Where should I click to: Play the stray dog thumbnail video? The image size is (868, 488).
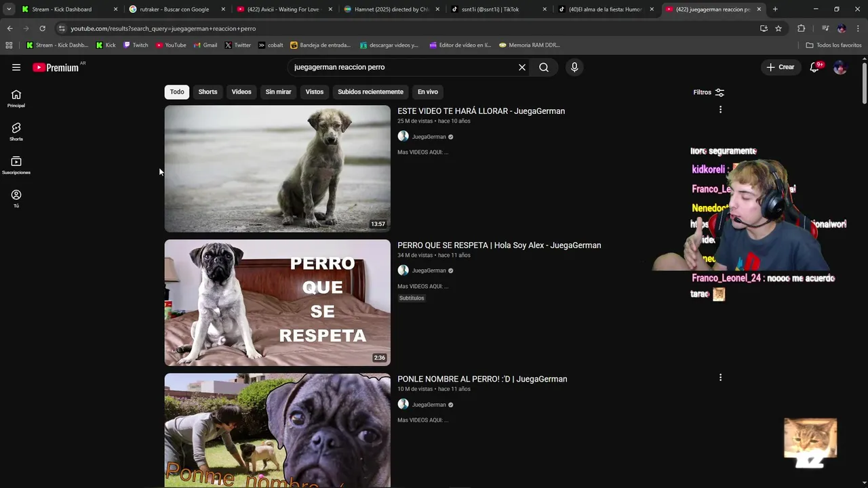[x=277, y=169]
